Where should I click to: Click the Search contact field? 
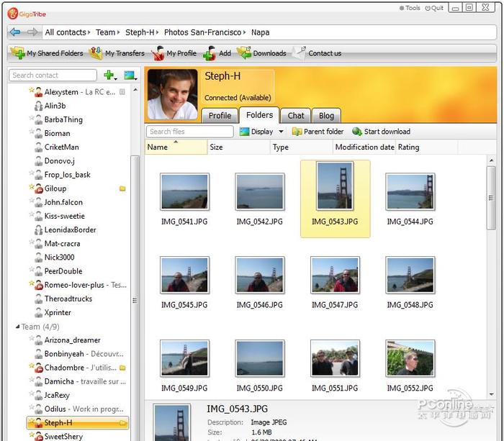pos(53,75)
